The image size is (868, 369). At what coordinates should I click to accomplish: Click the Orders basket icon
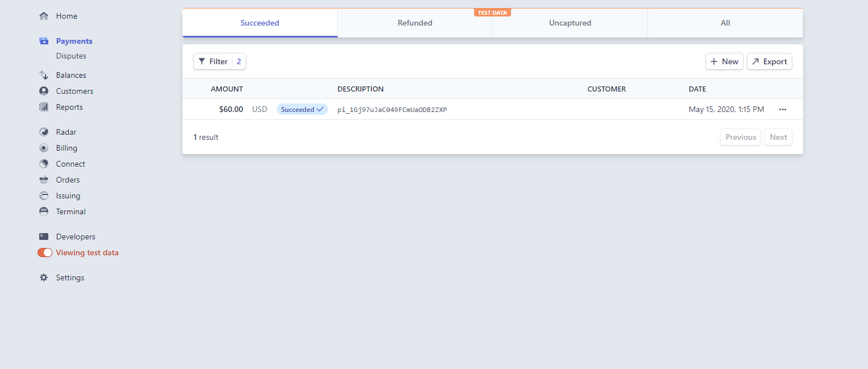[x=44, y=180]
